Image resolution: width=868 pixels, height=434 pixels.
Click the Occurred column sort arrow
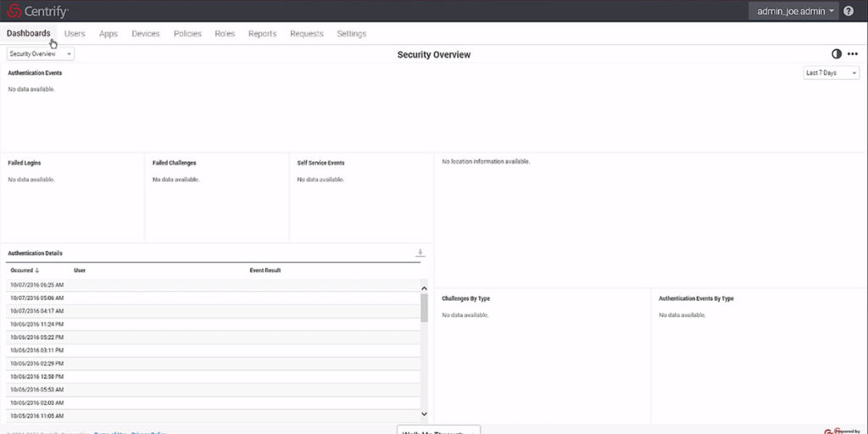36,270
